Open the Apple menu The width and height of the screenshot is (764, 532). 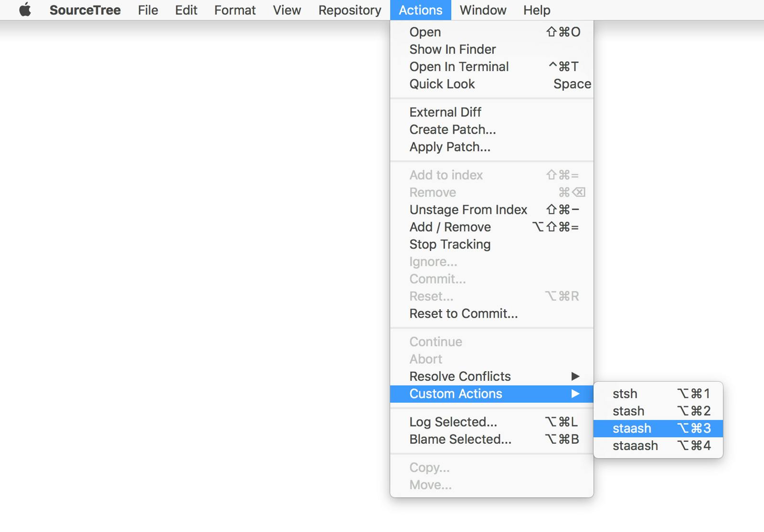(x=25, y=10)
